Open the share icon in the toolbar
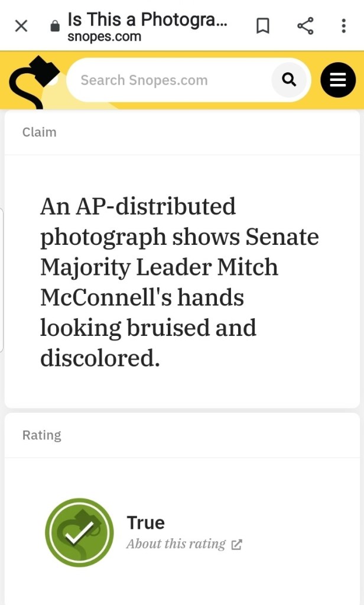Screen dimensions: 364x605 [305, 26]
